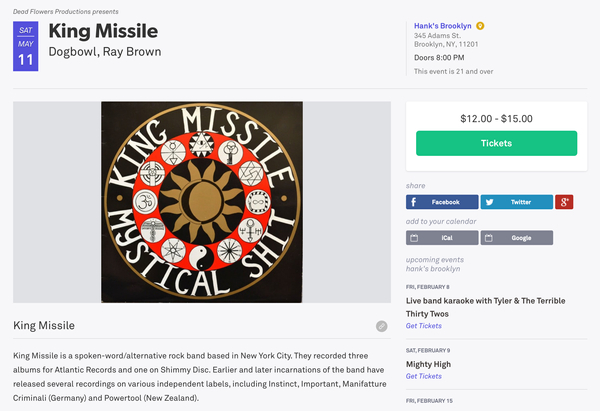Get Tickets for Live band karaoke

coord(423,326)
